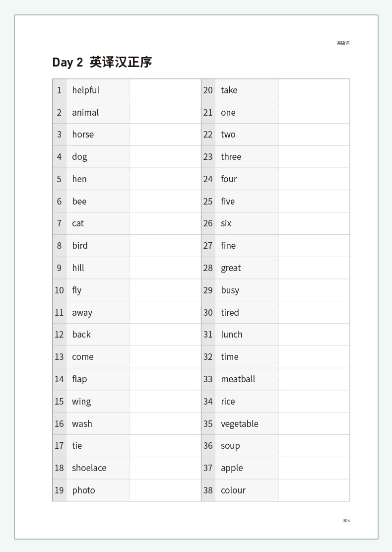The height and width of the screenshot is (552, 392).
Task: Click the word "helpful" in row 1
Action: click(85, 90)
